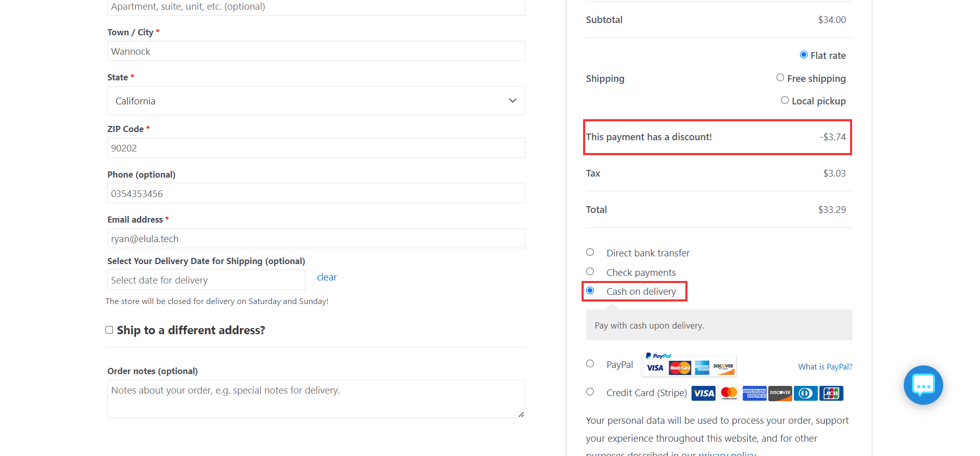
Task: Click the Stripe Discover card icon
Action: (780, 393)
